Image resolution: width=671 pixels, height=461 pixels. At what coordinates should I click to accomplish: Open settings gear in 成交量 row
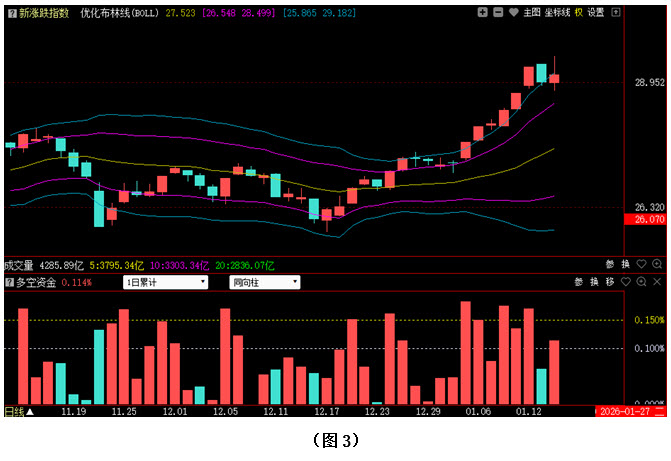[x=642, y=265]
